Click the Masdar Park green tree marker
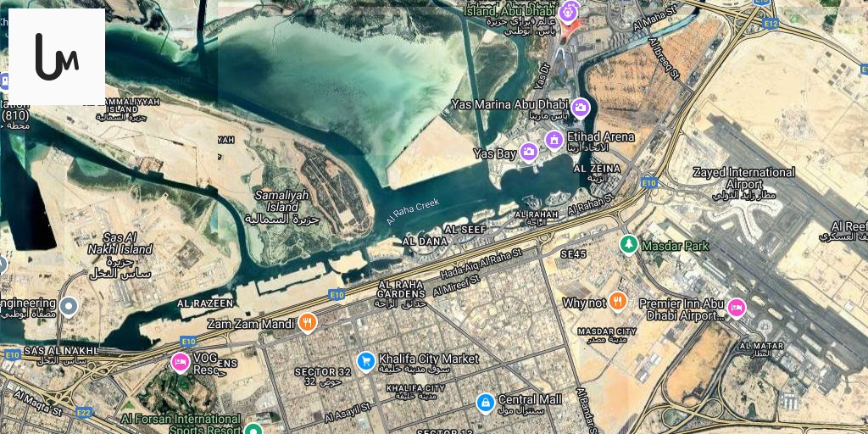 (628, 244)
